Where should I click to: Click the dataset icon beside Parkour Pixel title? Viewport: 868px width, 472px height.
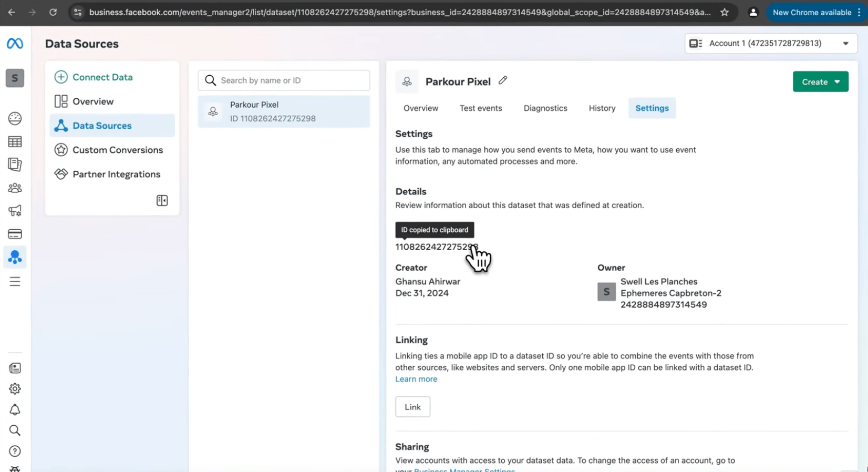(407, 81)
